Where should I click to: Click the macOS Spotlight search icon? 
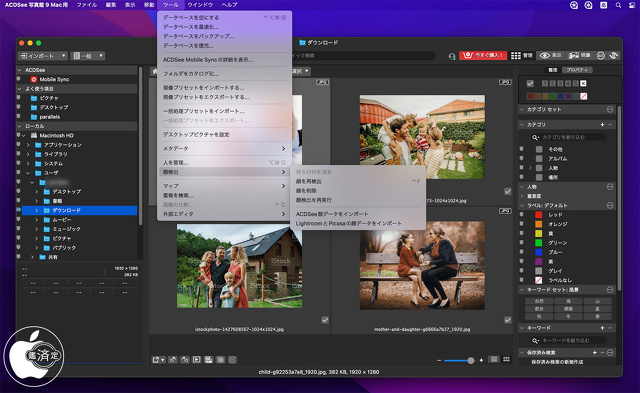click(618, 5)
